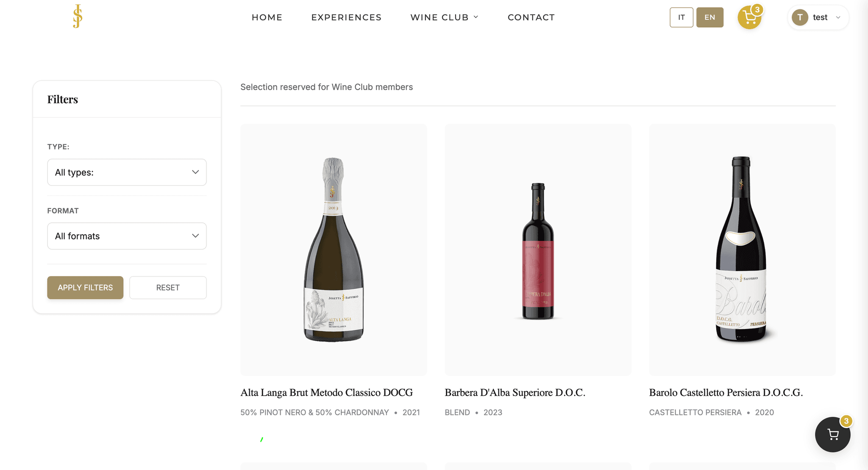Navigate to the Contact page
The width and height of the screenshot is (868, 470).
pos(531,17)
